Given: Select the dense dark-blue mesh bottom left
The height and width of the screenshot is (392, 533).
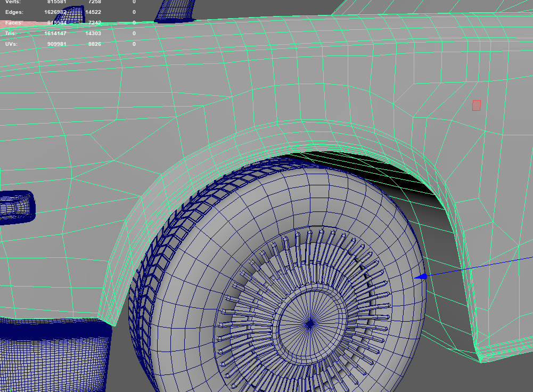Looking at the screenshot, I should coord(54,355).
